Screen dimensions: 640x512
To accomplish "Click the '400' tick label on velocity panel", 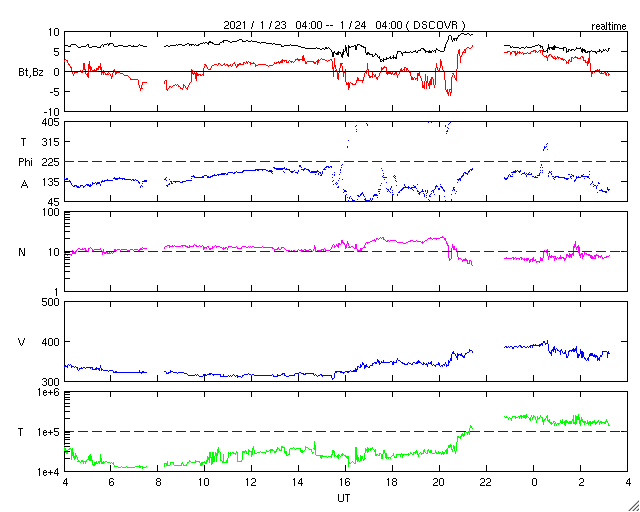I will [51, 342].
